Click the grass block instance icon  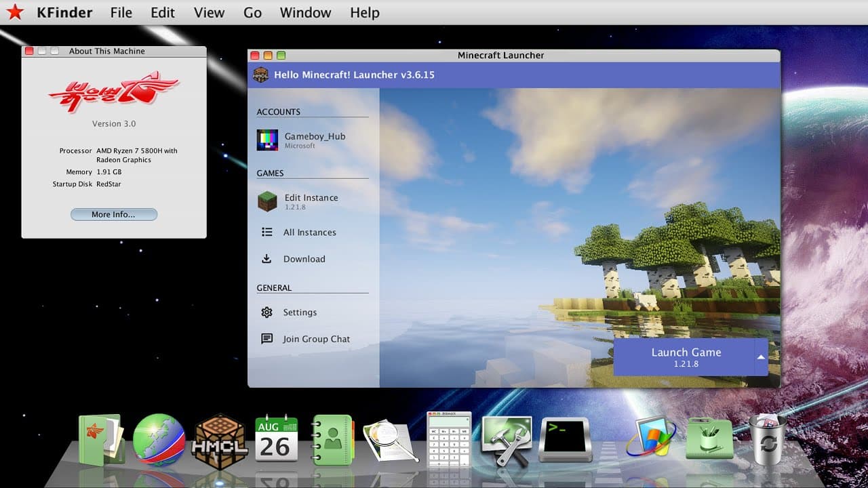pos(267,201)
